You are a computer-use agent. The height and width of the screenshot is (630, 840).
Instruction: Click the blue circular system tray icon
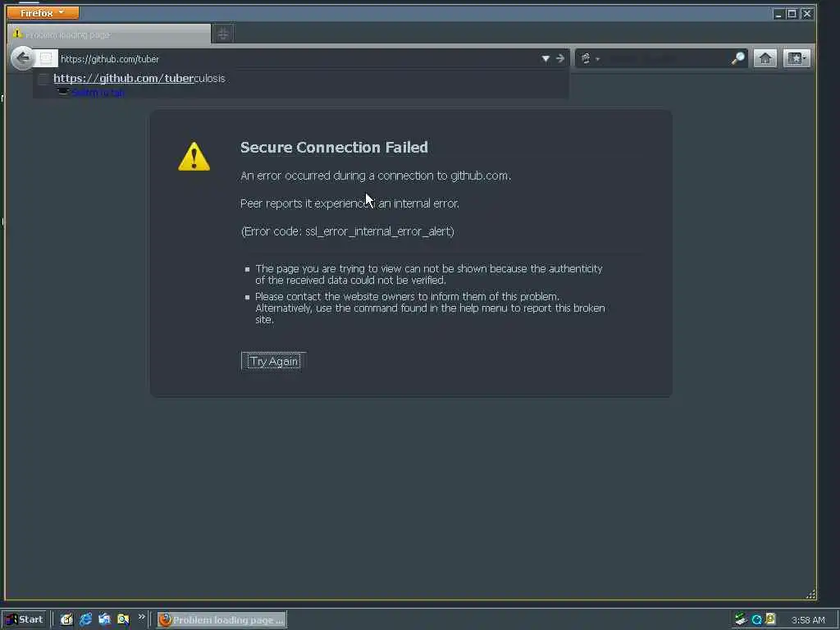[x=756, y=620]
